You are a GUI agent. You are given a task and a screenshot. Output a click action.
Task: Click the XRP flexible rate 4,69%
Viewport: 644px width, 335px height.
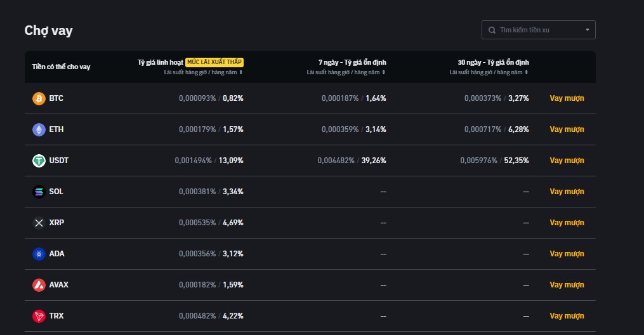point(233,223)
